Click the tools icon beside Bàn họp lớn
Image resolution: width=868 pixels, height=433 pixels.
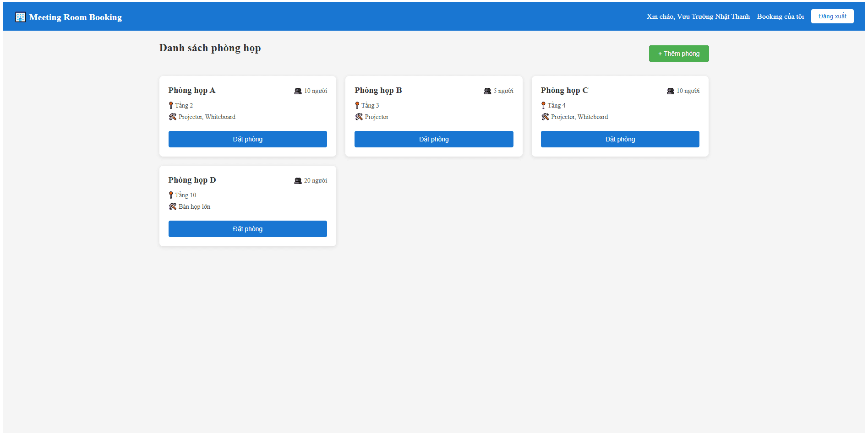[x=173, y=207]
